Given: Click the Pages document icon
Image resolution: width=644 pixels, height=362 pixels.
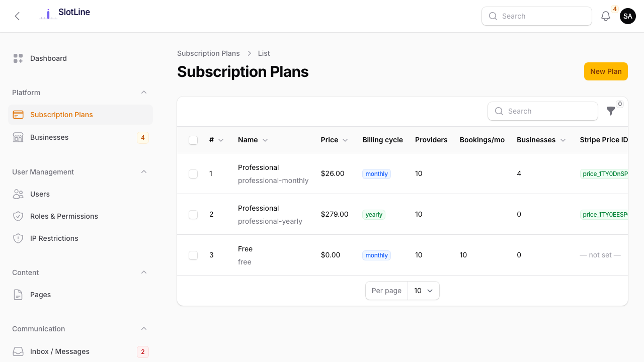Looking at the screenshot, I should coord(18,295).
